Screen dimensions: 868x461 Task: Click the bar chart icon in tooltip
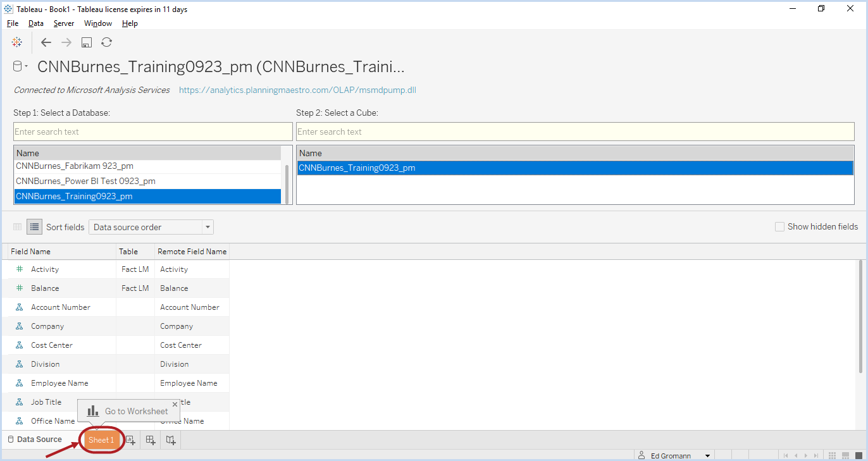[x=92, y=411]
